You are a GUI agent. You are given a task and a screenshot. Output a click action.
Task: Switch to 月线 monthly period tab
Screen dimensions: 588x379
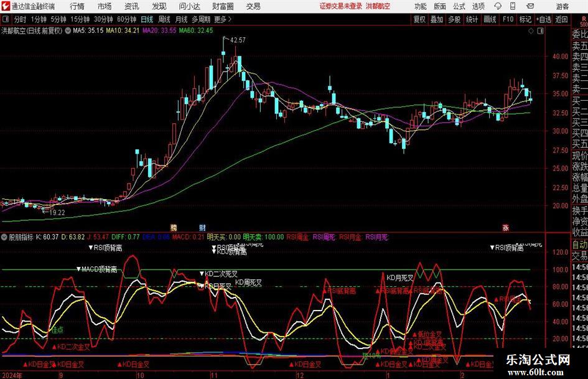coord(181,19)
